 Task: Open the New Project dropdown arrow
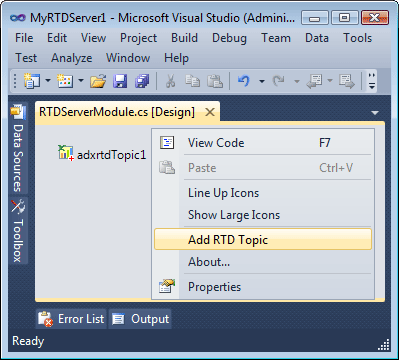click(48, 80)
